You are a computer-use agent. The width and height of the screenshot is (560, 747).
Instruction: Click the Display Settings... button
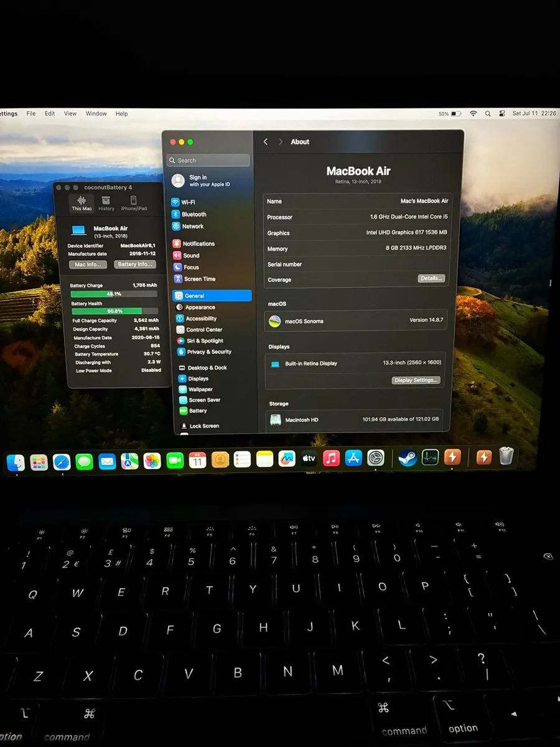pyautogui.click(x=416, y=380)
